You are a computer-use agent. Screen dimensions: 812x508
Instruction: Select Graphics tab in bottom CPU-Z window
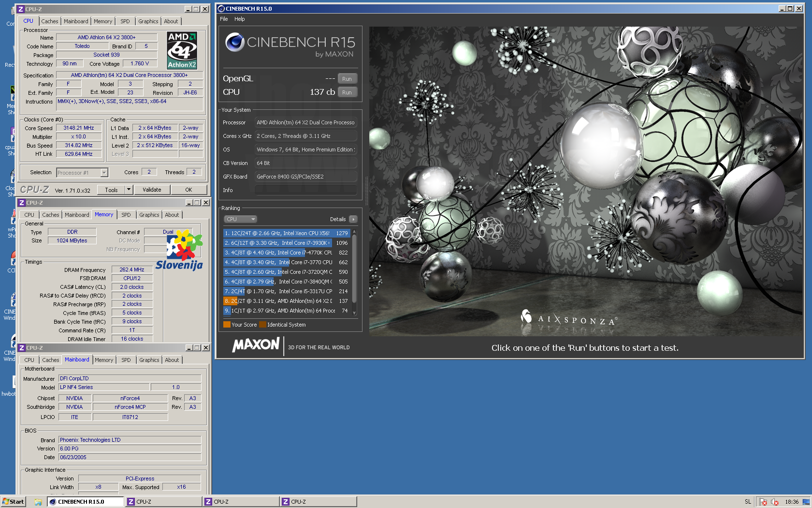pos(149,360)
